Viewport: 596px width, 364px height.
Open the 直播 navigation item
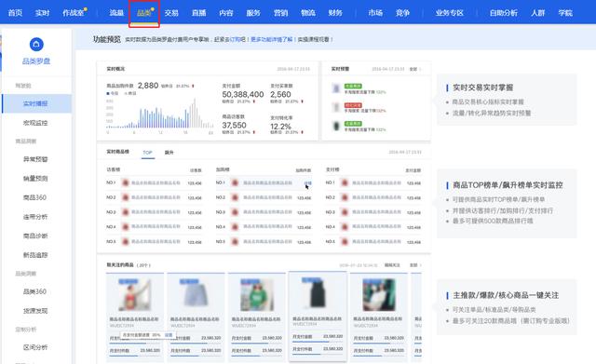click(198, 13)
